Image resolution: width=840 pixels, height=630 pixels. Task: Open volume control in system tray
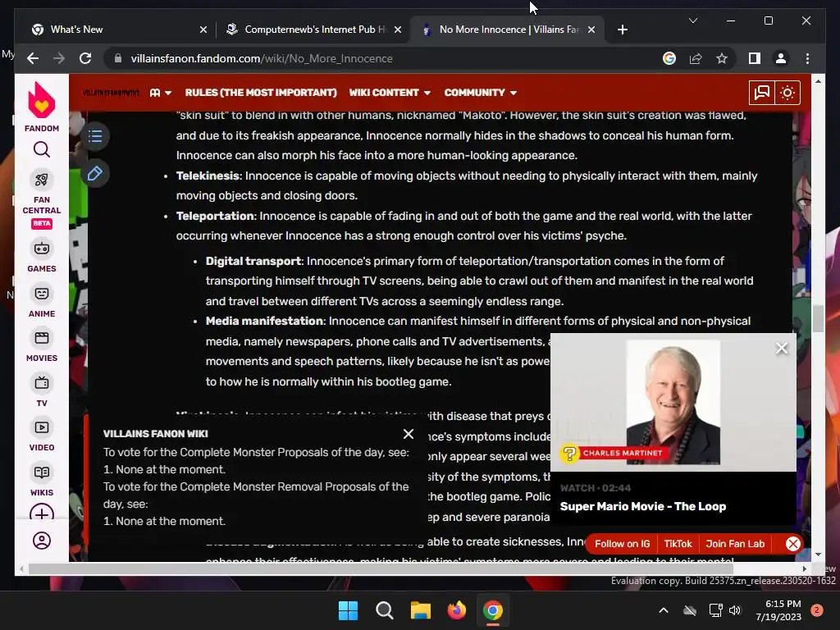click(735, 610)
